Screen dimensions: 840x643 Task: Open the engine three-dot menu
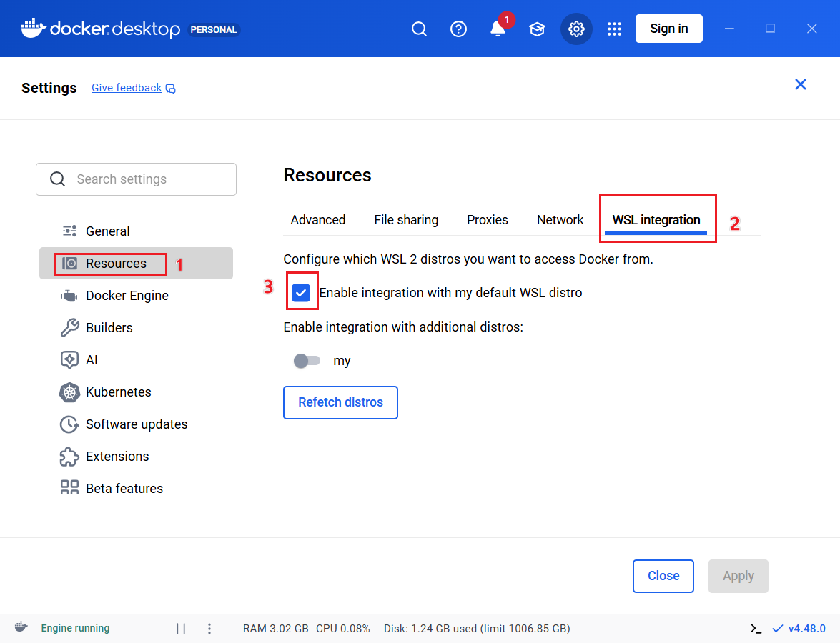pos(209,629)
